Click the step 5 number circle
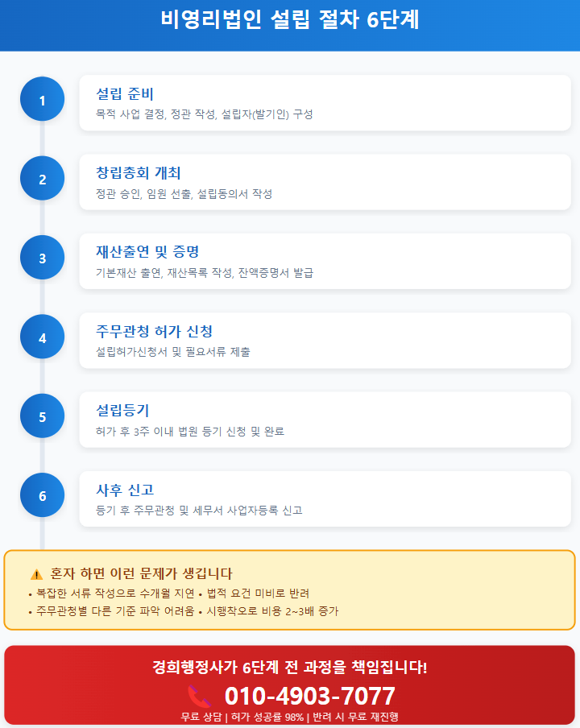The height and width of the screenshot is (728, 580). point(42,416)
